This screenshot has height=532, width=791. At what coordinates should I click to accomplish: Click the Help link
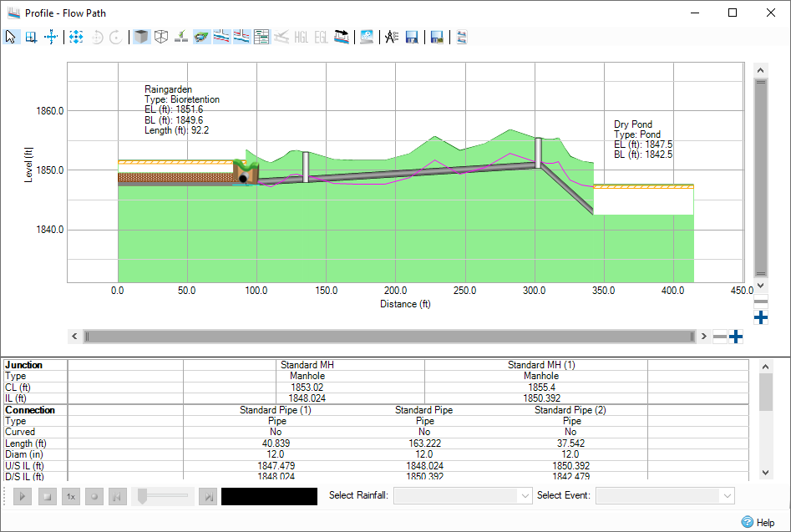(x=758, y=523)
